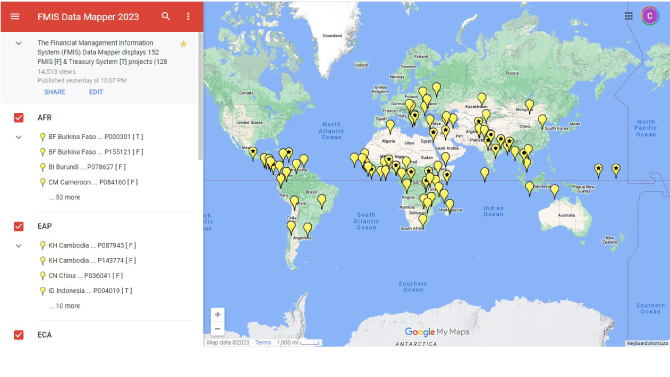Viewport: 670px width, 377px height.
Task: Select the pin near South Korea
Action: pos(542,121)
